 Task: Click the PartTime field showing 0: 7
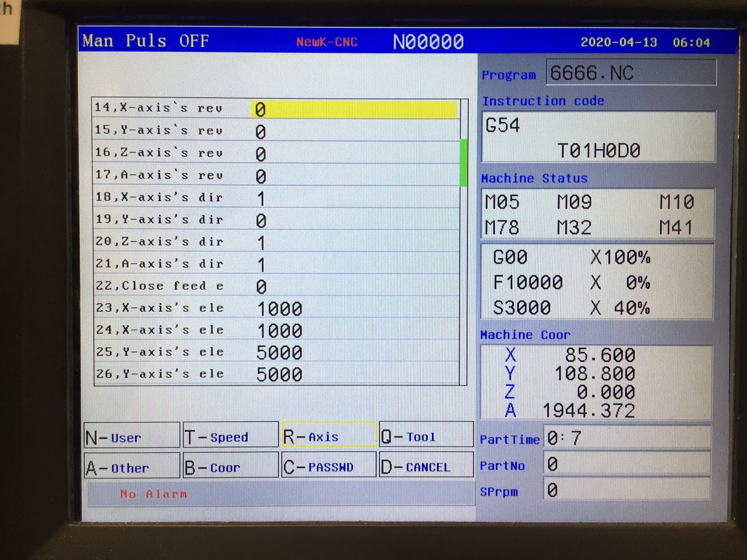(x=627, y=438)
